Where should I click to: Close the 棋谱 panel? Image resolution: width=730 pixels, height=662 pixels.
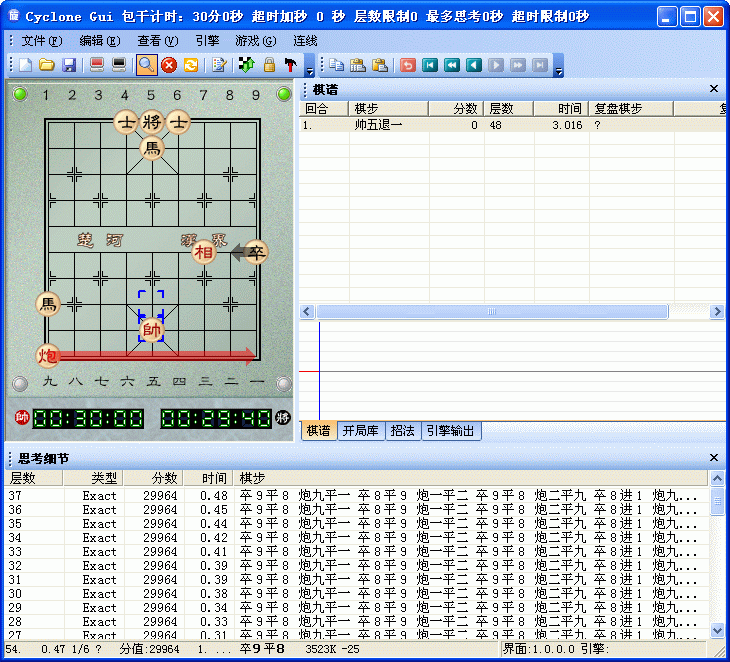click(714, 88)
